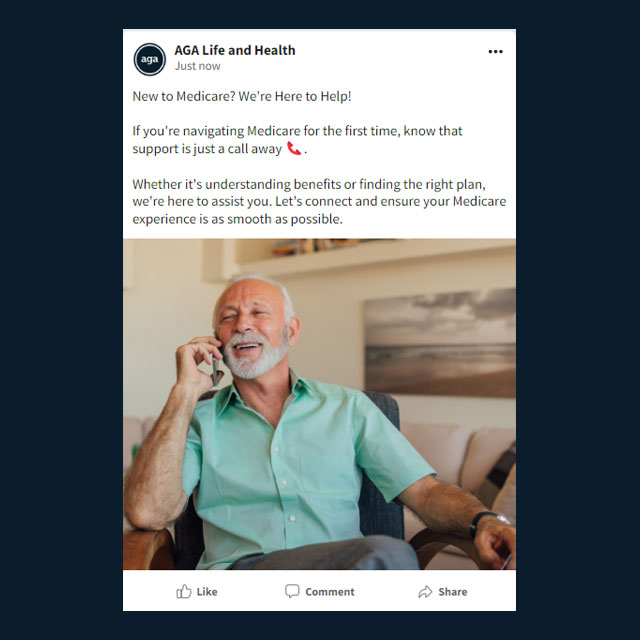Image resolution: width=640 pixels, height=640 pixels.
Task: Click the AGA round profile logo
Action: pyautogui.click(x=150, y=59)
